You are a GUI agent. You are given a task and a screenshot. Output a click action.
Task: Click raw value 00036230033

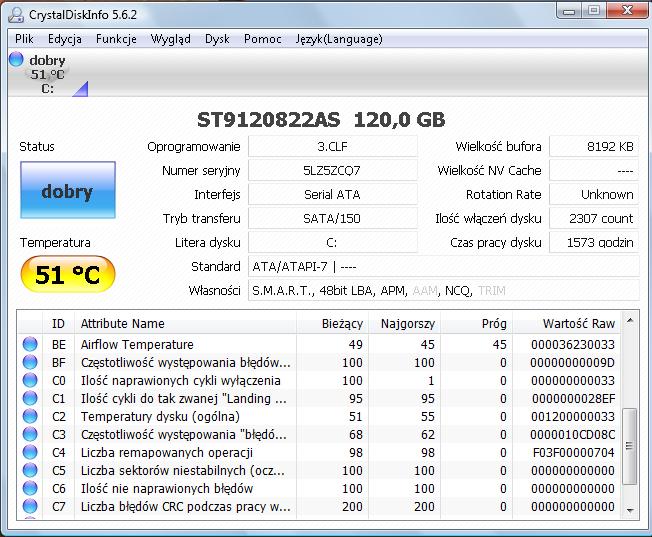tap(573, 344)
